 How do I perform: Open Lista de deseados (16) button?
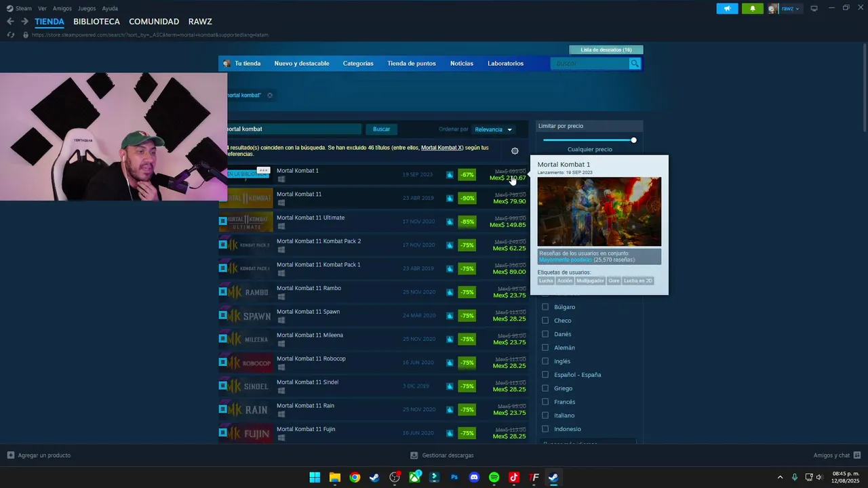point(606,49)
